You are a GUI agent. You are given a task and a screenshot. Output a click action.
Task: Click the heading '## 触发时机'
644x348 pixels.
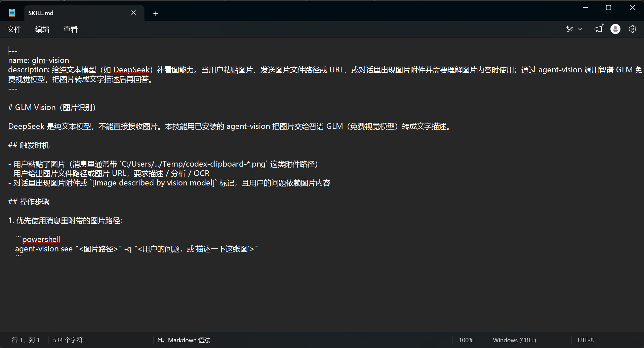pyautogui.click(x=29, y=145)
